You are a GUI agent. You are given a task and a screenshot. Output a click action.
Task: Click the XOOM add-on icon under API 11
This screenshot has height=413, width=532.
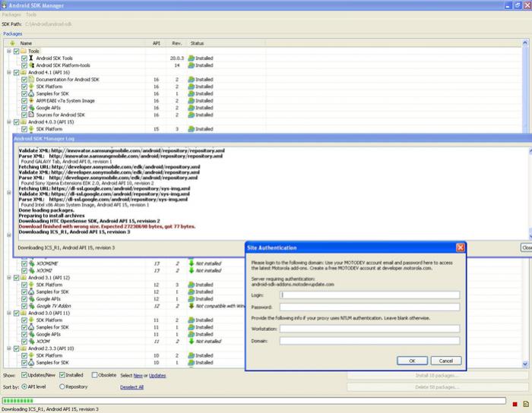32,341
